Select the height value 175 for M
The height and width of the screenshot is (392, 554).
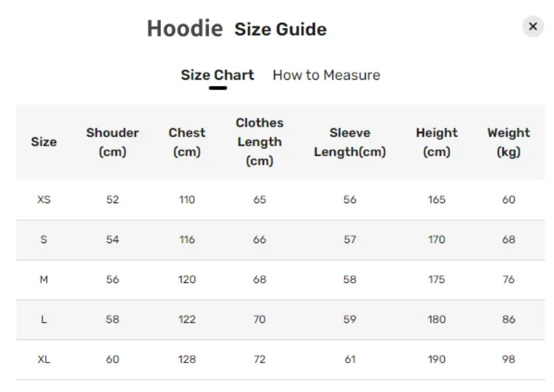click(436, 280)
